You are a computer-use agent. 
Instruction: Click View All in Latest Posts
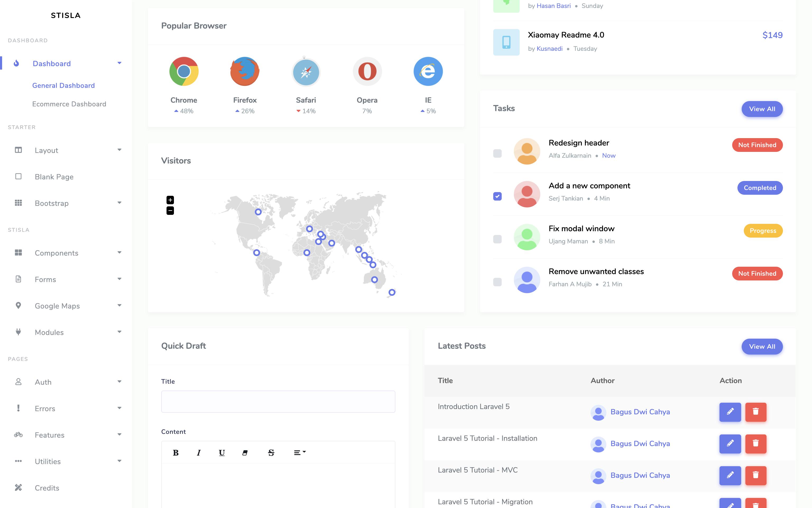coord(762,346)
